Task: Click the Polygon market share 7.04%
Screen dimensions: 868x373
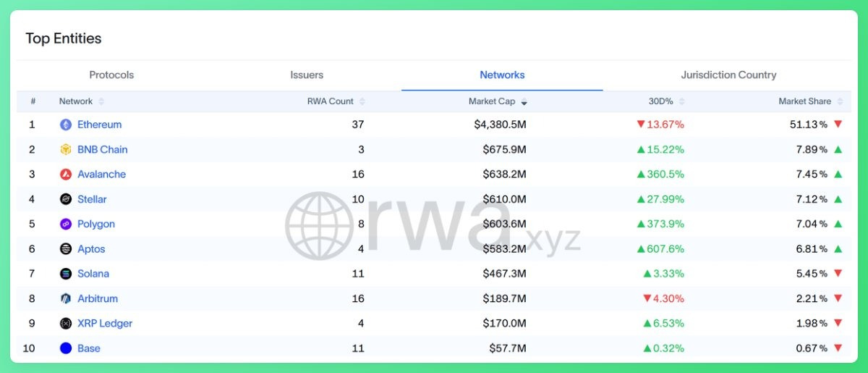Action: 812,224
